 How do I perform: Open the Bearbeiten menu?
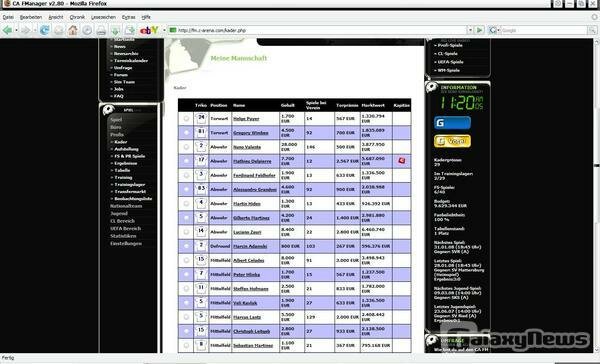tap(31, 17)
